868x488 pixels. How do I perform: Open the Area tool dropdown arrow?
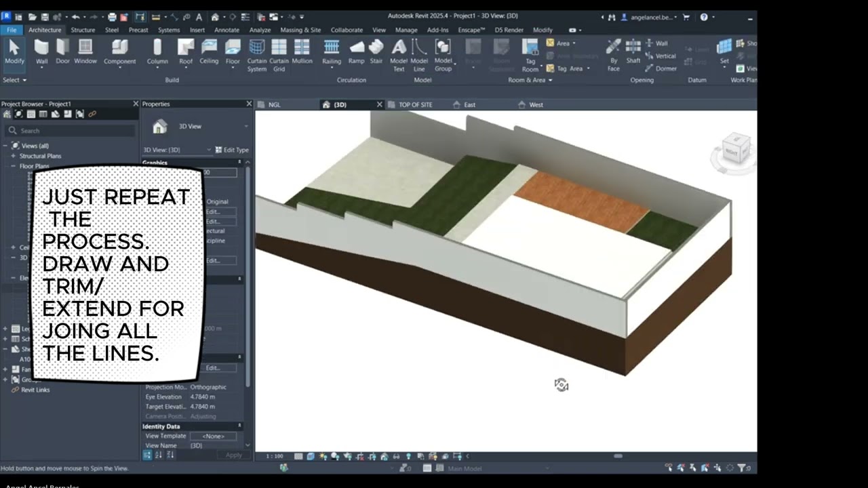[574, 43]
